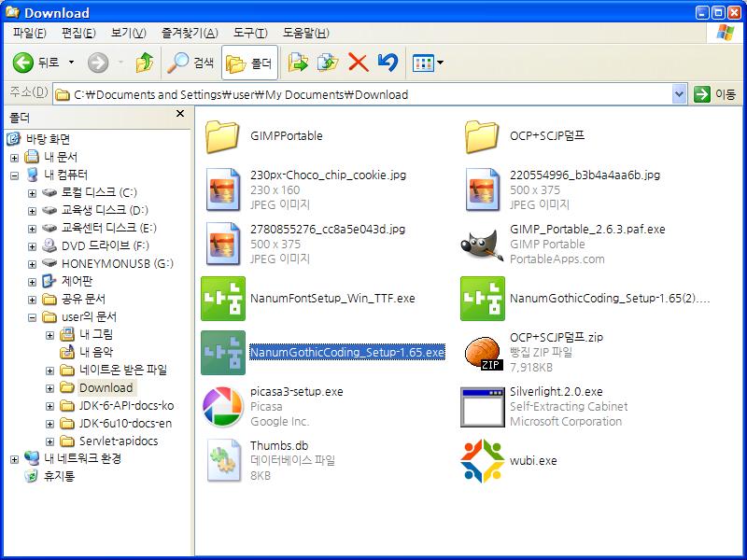
Task: Select HONEYMONUSB (G:) drive in tree
Action: [118, 263]
